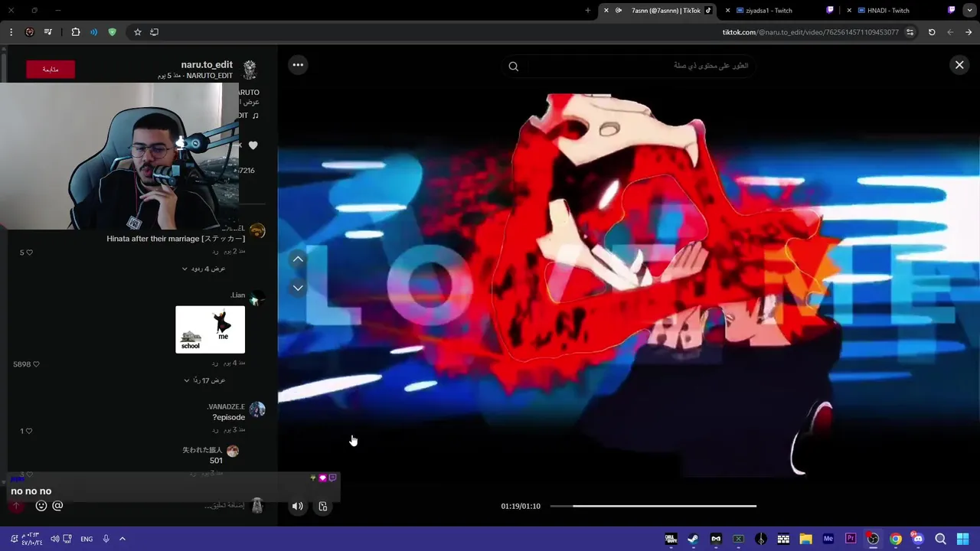Open VANADZE.E commenter avatar
This screenshot has width=980, height=551.
click(257, 409)
